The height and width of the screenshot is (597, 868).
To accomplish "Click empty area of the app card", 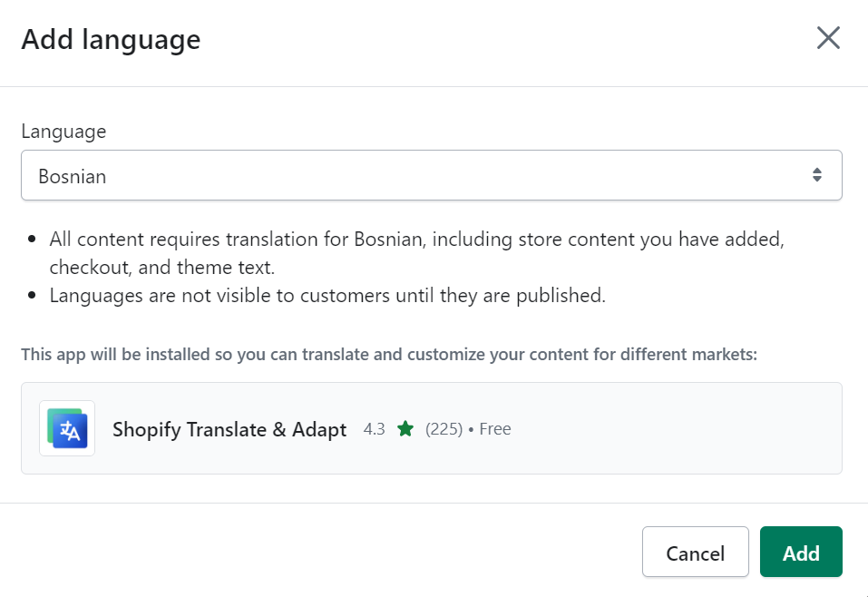I will pyautogui.click(x=680, y=429).
